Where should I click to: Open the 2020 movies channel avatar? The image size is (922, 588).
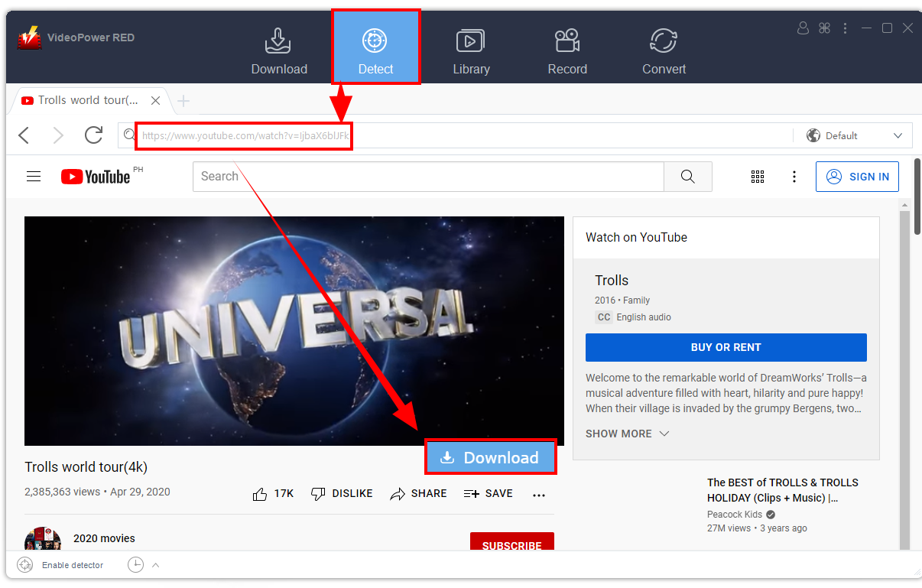pyautogui.click(x=43, y=540)
